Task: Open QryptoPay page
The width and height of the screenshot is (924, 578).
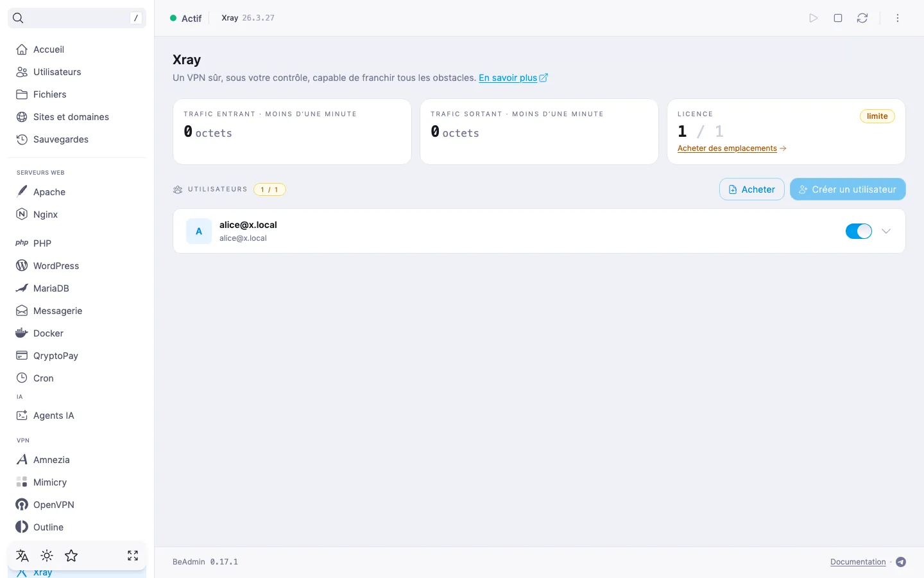Action: pyautogui.click(x=77, y=356)
